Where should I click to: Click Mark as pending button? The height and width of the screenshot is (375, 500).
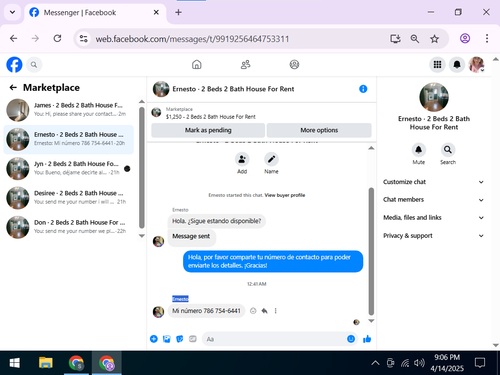click(x=208, y=130)
